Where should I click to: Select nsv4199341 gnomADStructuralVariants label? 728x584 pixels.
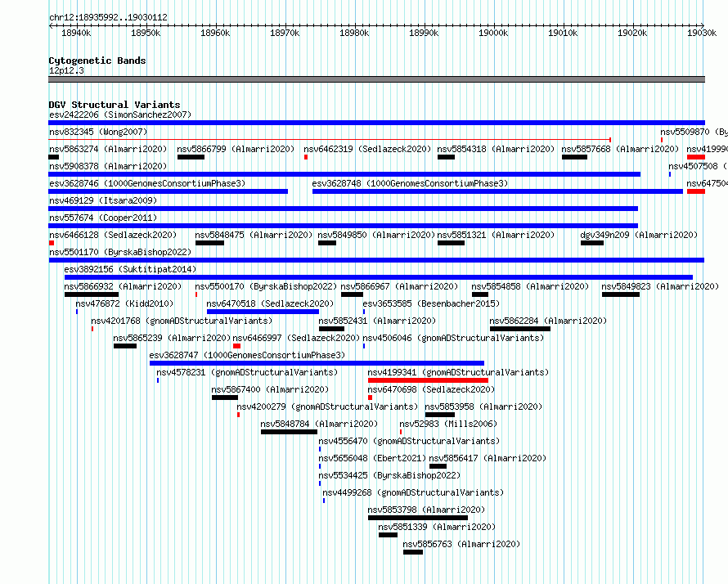(x=458, y=372)
